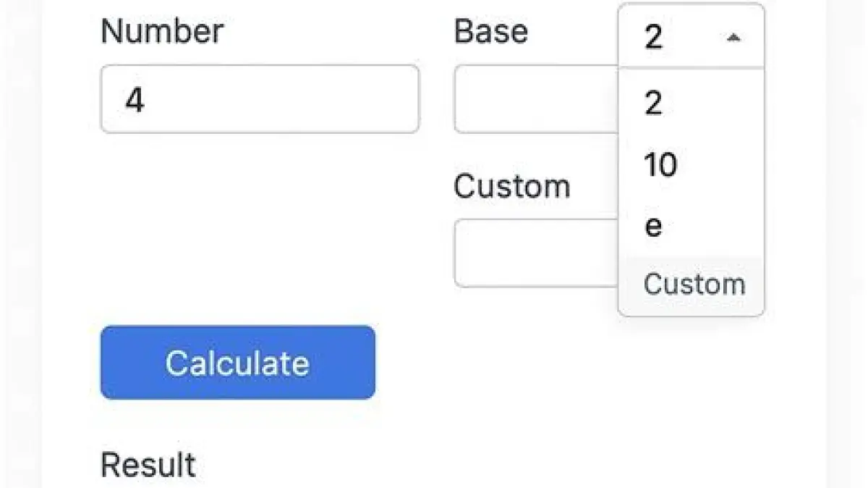The height and width of the screenshot is (488, 868).
Task: Click blank space right of the Result heading
Action: (x=470, y=464)
